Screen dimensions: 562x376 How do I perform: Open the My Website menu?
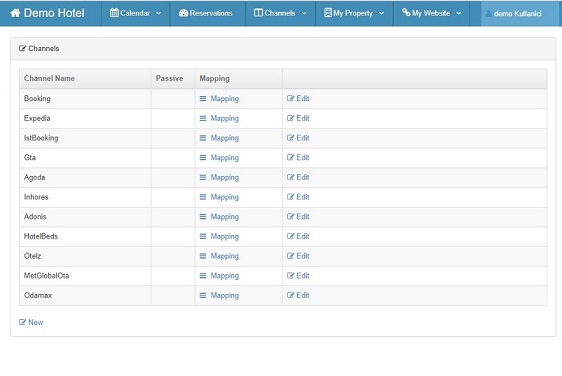tap(432, 13)
